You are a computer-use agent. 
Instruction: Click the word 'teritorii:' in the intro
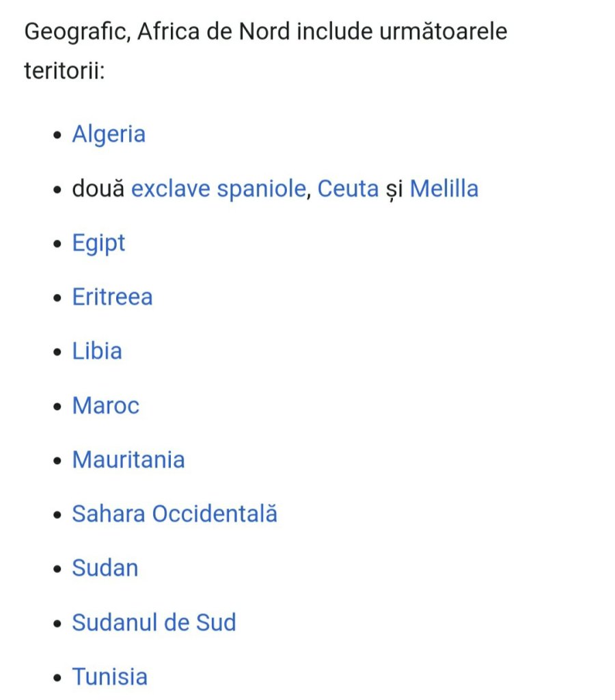(x=64, y=71)
